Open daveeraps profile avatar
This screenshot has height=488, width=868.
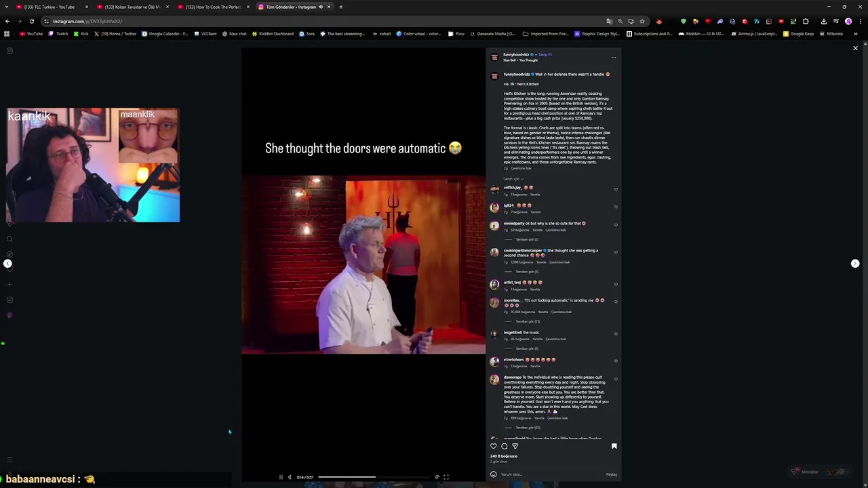click(x=494, y=380)
